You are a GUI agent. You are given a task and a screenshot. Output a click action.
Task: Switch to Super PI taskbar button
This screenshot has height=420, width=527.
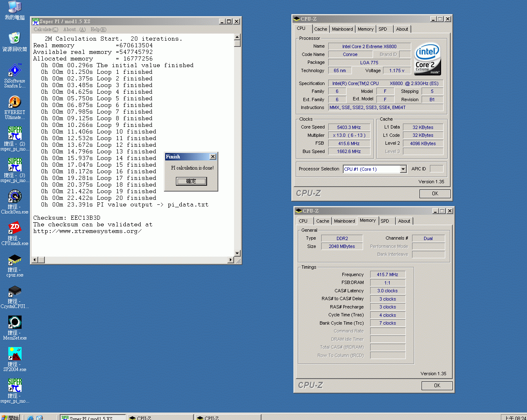pyautogui.click(x=93, y=417)
